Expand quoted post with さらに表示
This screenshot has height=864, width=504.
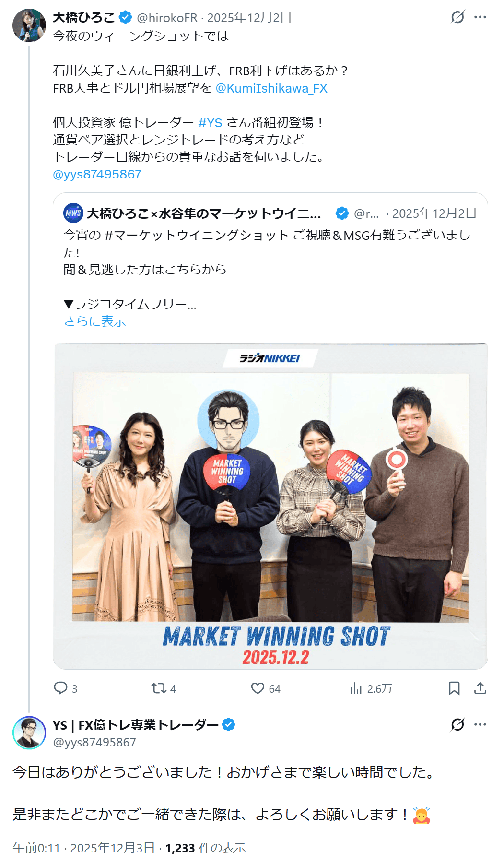click(95, 321)
